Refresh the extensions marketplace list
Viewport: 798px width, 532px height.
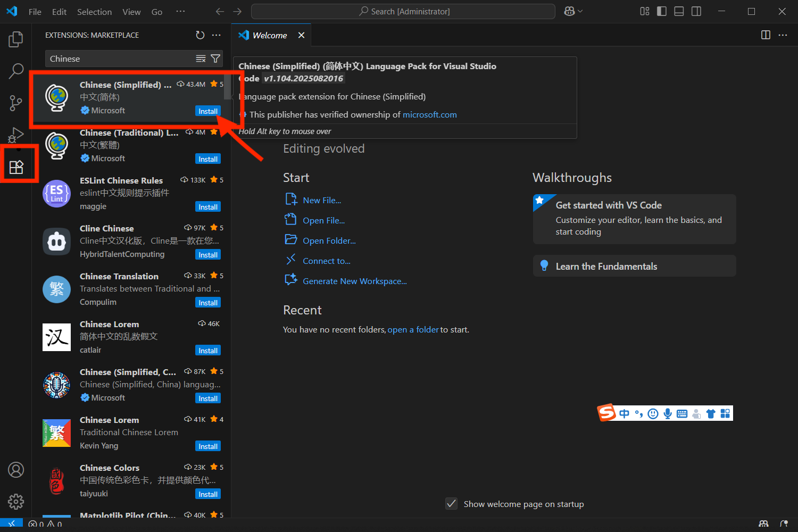tap(200, 35)
